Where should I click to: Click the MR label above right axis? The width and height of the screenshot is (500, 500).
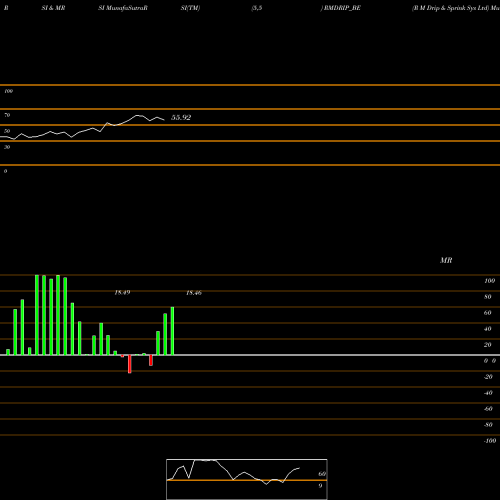(x=446, y=260)
